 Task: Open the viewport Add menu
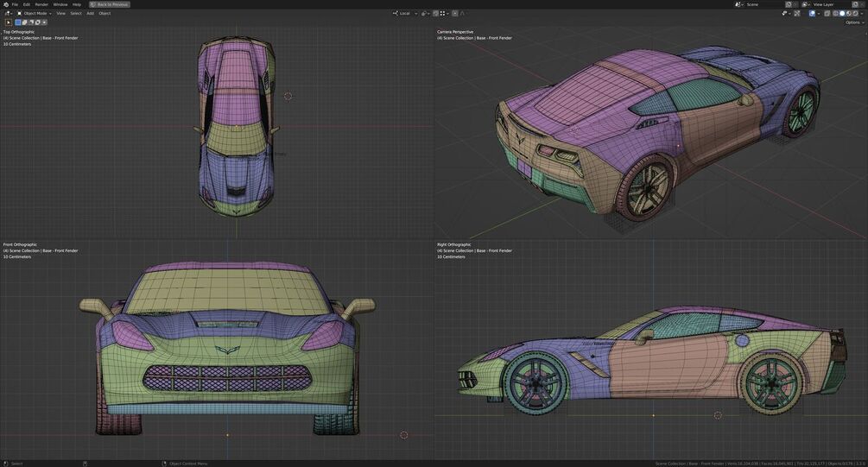pyautogui.click(x=90, y=13)
